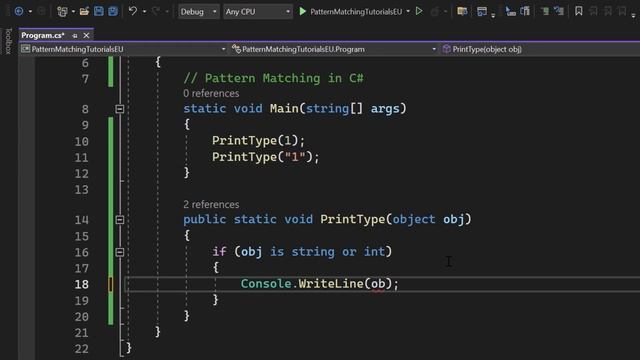Open the vertical Toolbox side tab
640x360 pixels.
coord(8,41)
